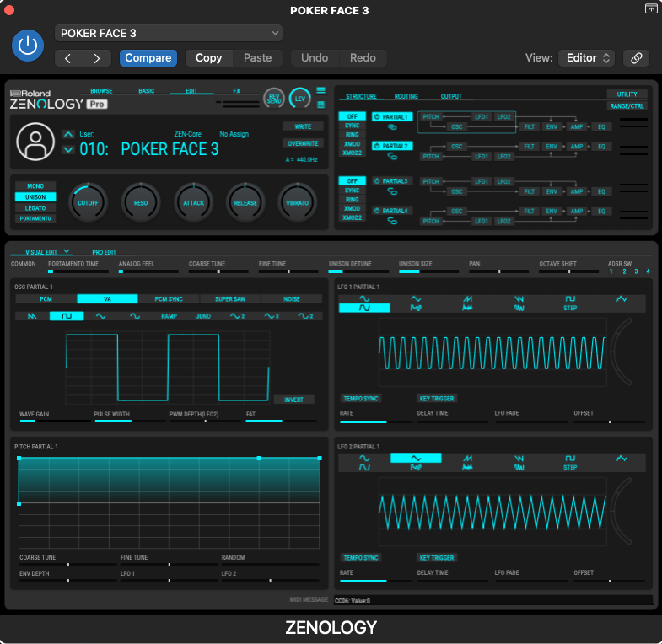
Task: Click the REV SEND knob
Action: (x=273, y=99)
